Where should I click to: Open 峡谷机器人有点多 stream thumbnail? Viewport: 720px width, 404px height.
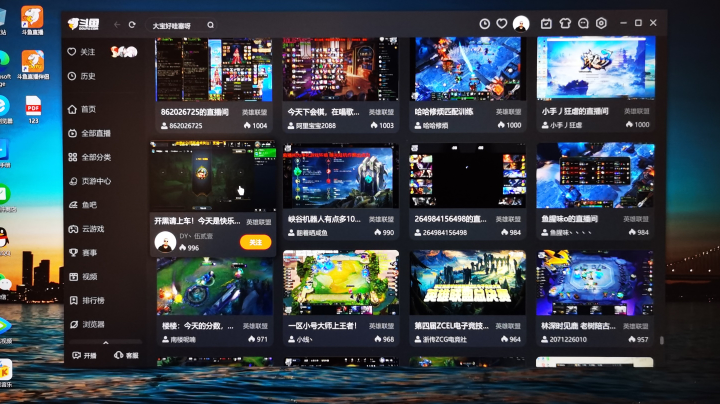click(341, 176)
